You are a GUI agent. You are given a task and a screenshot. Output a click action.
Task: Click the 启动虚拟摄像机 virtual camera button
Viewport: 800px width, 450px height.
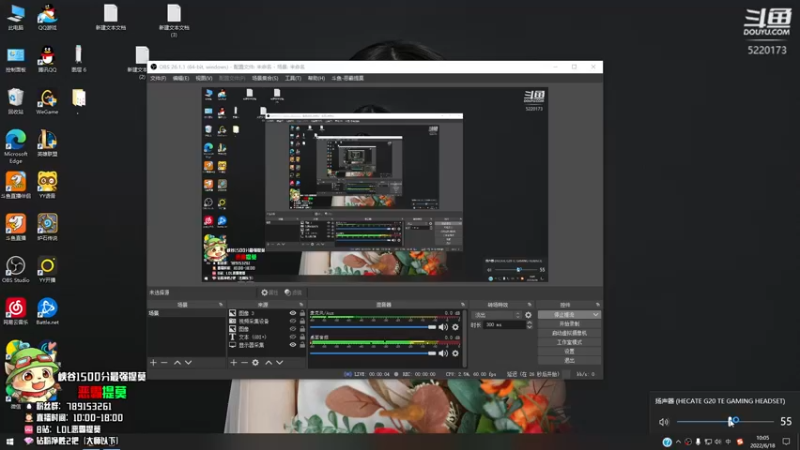coord(569,333)
